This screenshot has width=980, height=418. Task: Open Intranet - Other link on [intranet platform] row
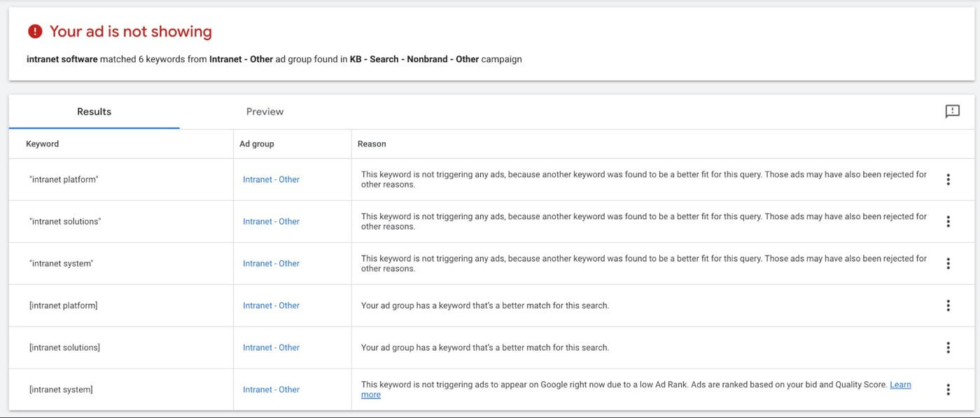point(271,305)
